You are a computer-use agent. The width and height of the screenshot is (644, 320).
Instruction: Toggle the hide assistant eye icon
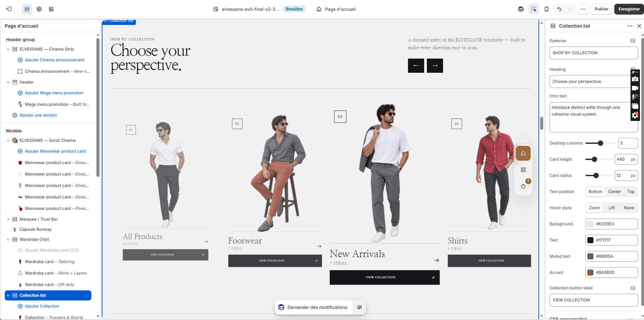point(359,307)
